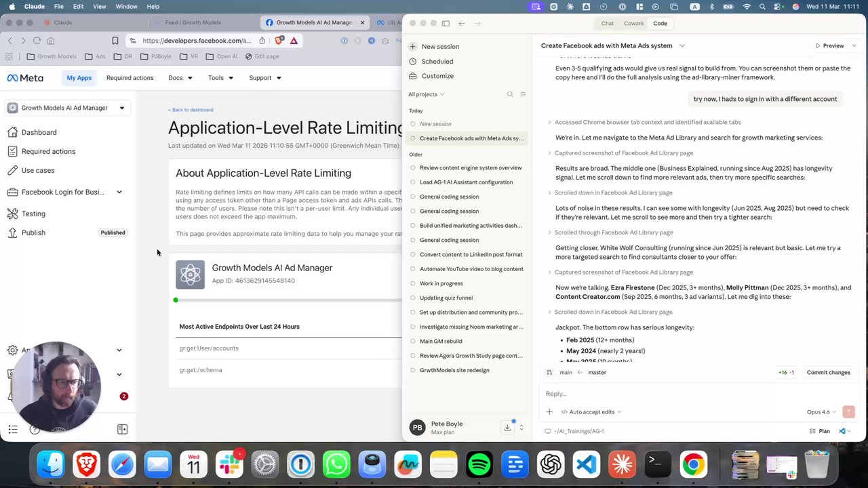Switch to the Cowork tab

[634, 23]
